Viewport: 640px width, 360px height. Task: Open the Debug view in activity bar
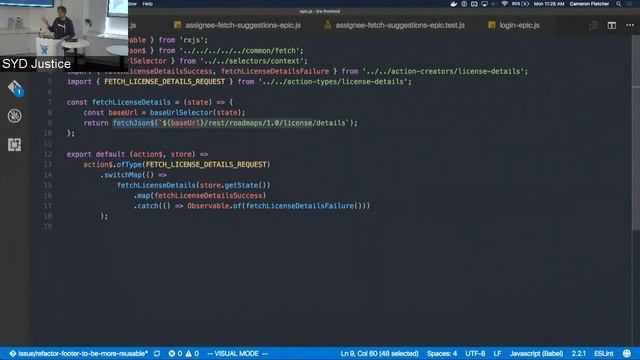pyautogui.click(x=15, y=116)
